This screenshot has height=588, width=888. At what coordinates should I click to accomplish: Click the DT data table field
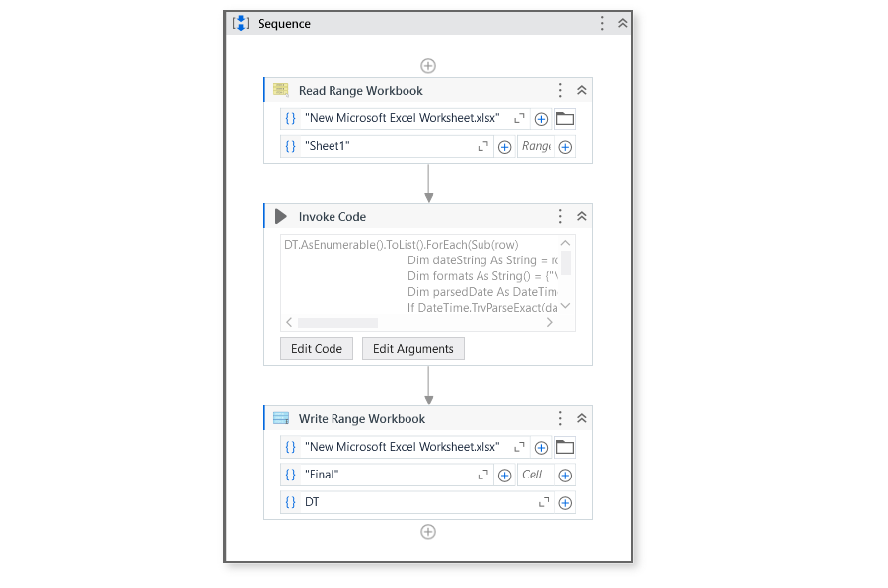[x=418, y=502]
